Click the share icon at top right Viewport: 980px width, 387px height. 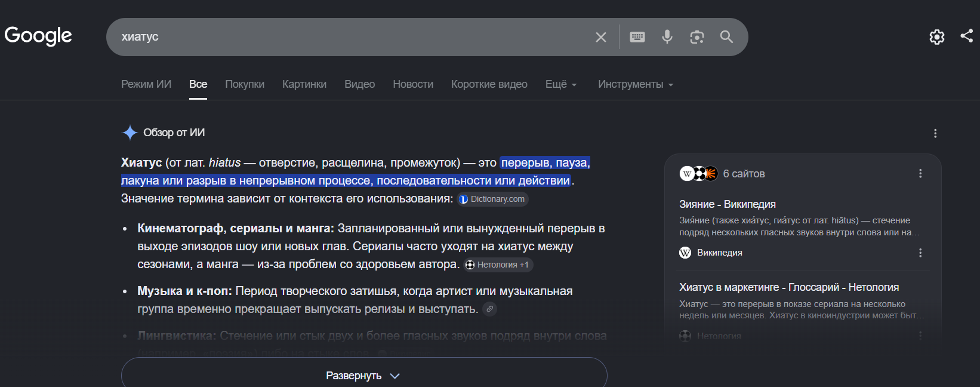pyautogui.click(x=967, y=36)
